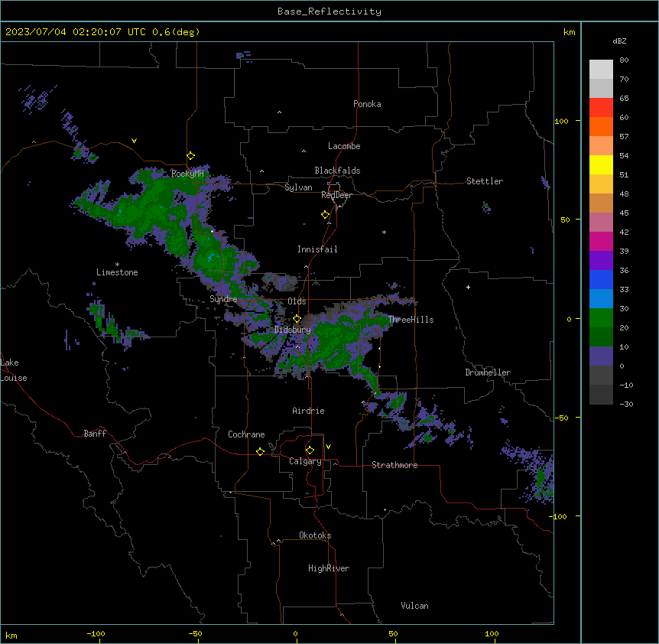This screenshot has height=644, width=659.
Task: Click the Olds town label
Action: pyautogui.click(x=297, y=301)
